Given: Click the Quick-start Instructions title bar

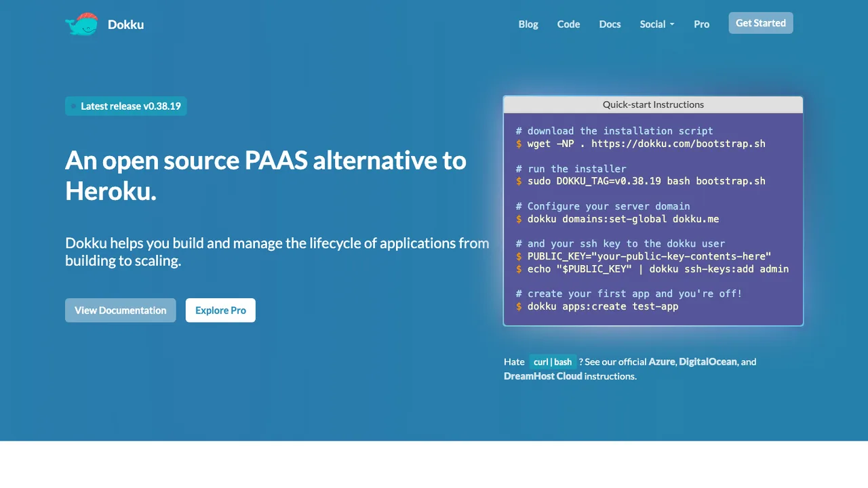Looking at the screenshot, I should click(653, 104).
